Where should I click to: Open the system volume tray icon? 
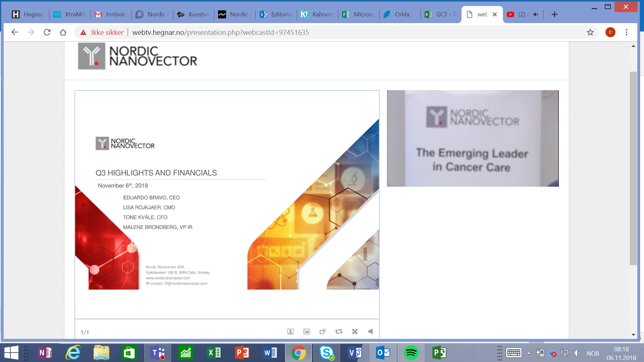pyautogui.click(x=577, y=353)
